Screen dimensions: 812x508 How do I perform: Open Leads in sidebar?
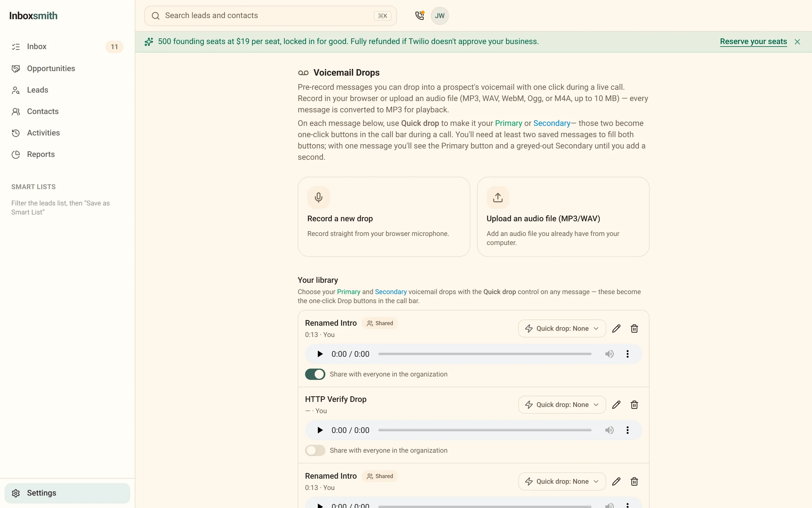(67, 90)
